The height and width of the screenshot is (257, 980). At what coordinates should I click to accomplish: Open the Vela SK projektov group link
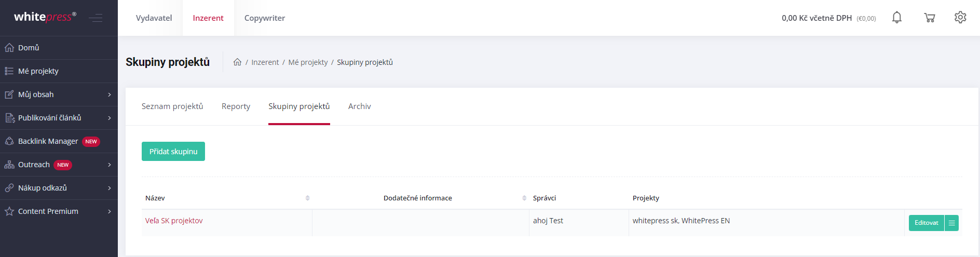pyautogui.click(x=174, y=221)
